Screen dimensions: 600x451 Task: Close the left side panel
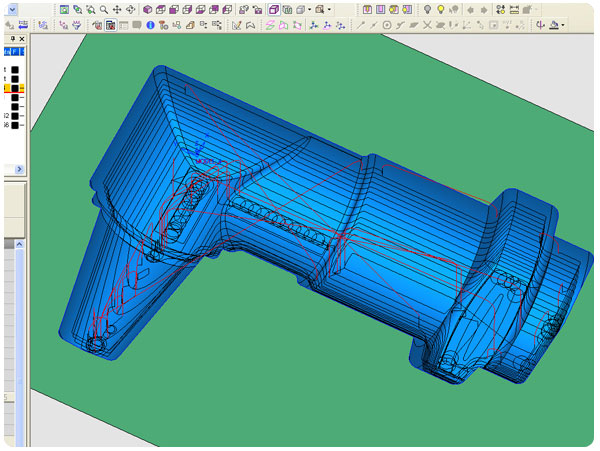pyautogui.click(x=24, y=39)
